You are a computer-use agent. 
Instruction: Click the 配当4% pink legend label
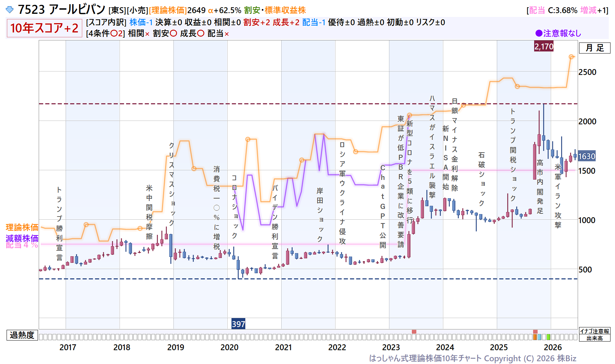(22, 245)
